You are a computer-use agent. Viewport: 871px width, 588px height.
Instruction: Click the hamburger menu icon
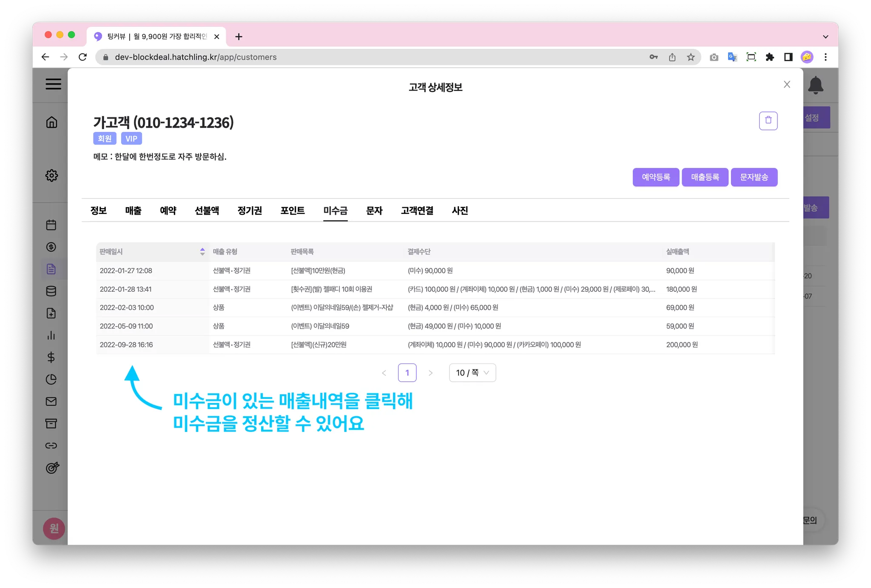click(54, 84)
